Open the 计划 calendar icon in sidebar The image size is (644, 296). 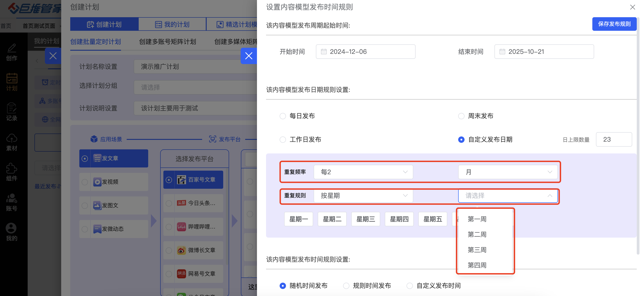[x=12, y=79]
